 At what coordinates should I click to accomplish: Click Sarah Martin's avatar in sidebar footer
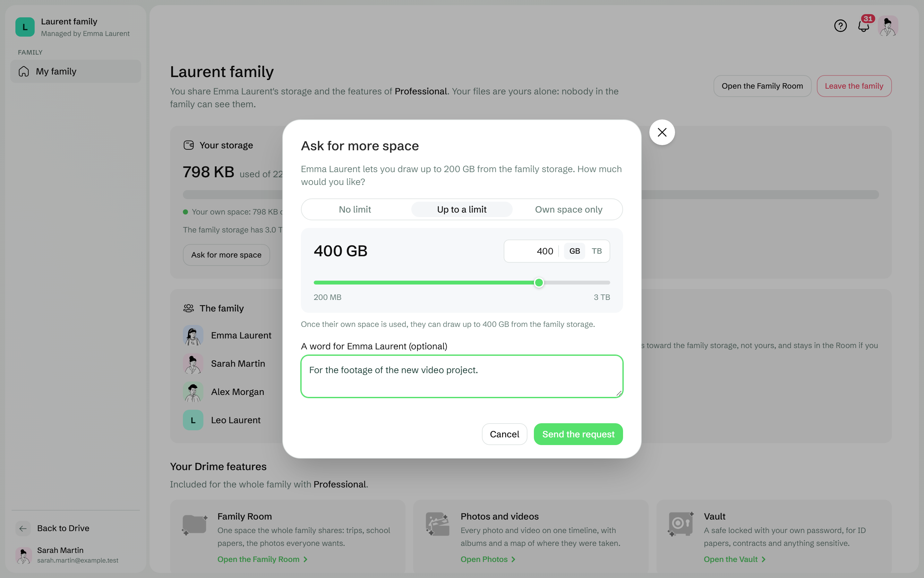(x=23, y=555)
